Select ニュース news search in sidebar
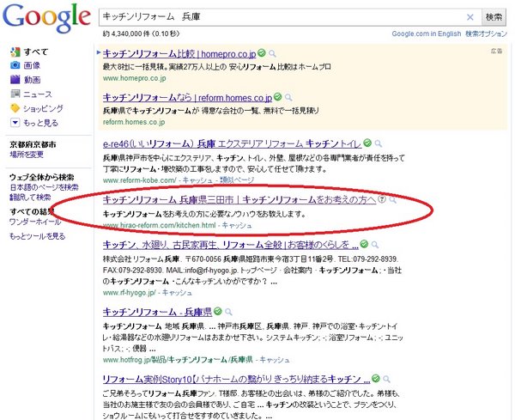Image resolution: width=515 pixels, height=420 pixels. 38,94
